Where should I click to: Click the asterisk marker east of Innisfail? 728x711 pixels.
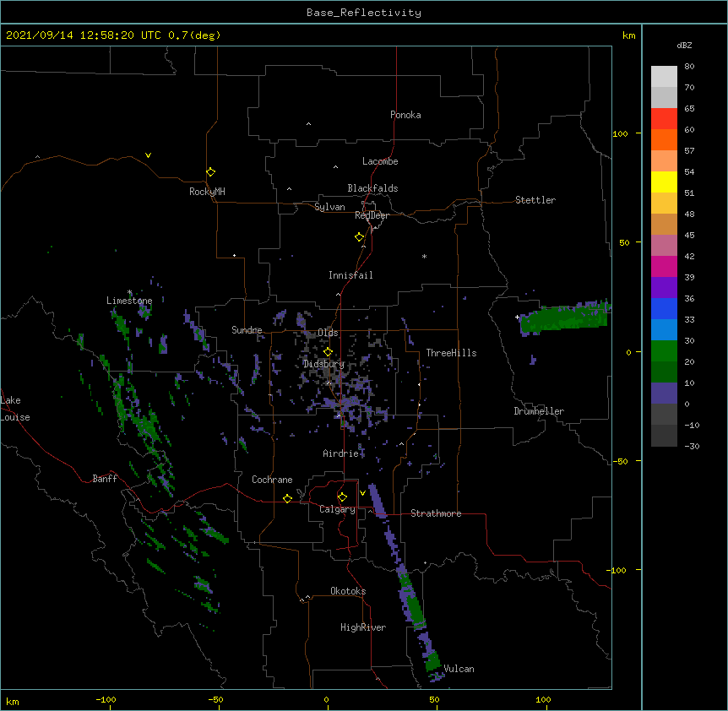point(424,257)
